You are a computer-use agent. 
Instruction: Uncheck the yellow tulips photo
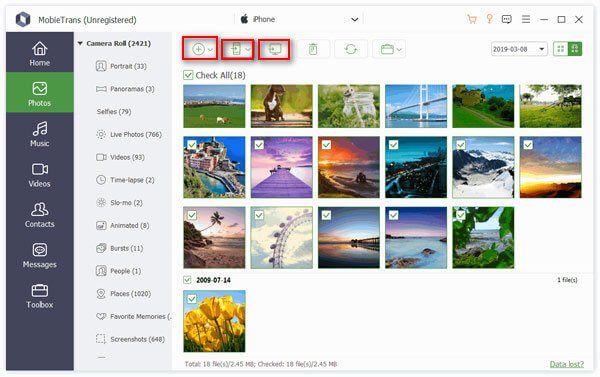tap(192, 299)
